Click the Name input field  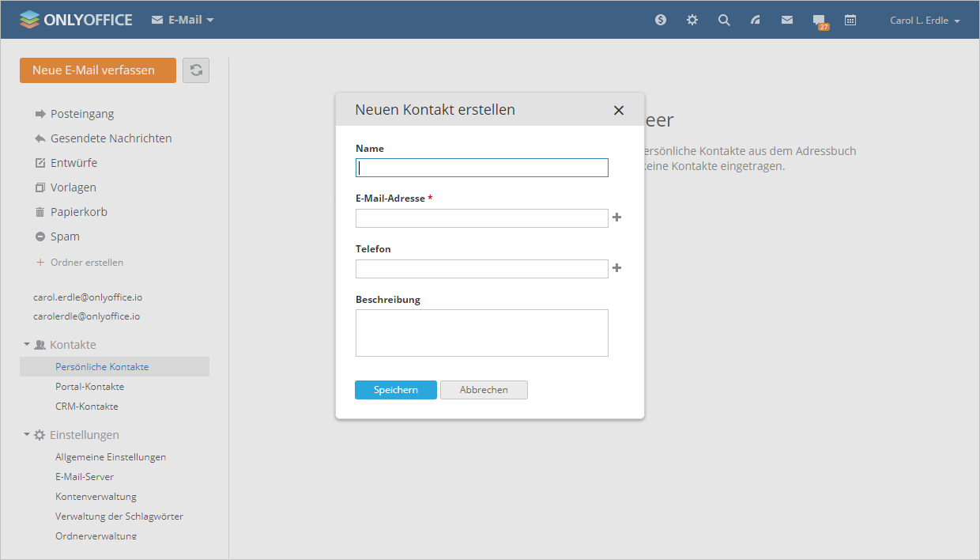pos(482,168)
